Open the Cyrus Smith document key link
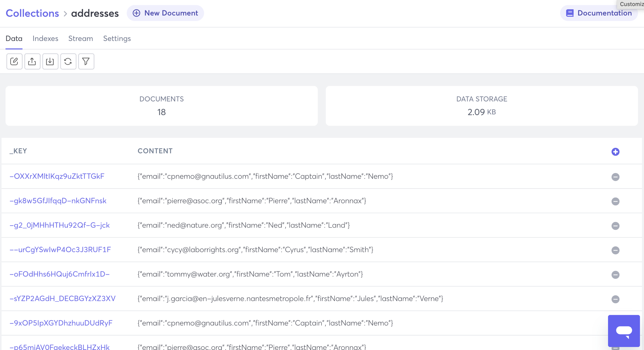The height and width of the screenshot is (350, 644). coord(60,250)
